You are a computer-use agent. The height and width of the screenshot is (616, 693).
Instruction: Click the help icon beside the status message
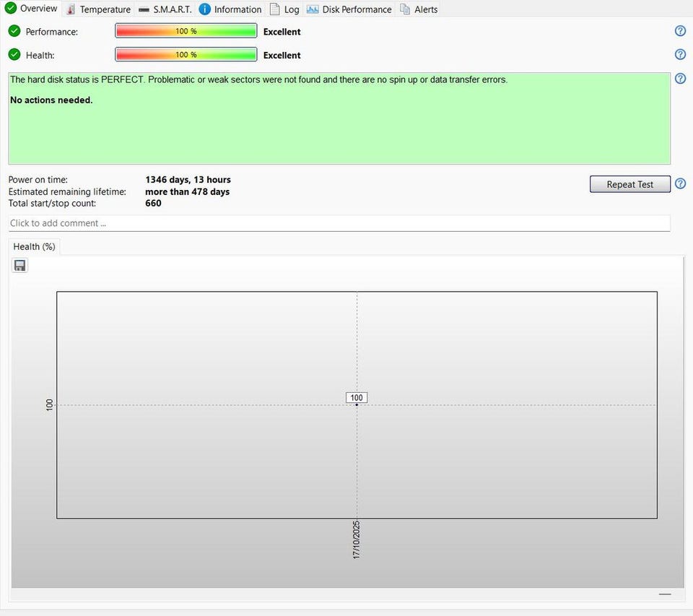pyautogui.click(x=680, y=79)
